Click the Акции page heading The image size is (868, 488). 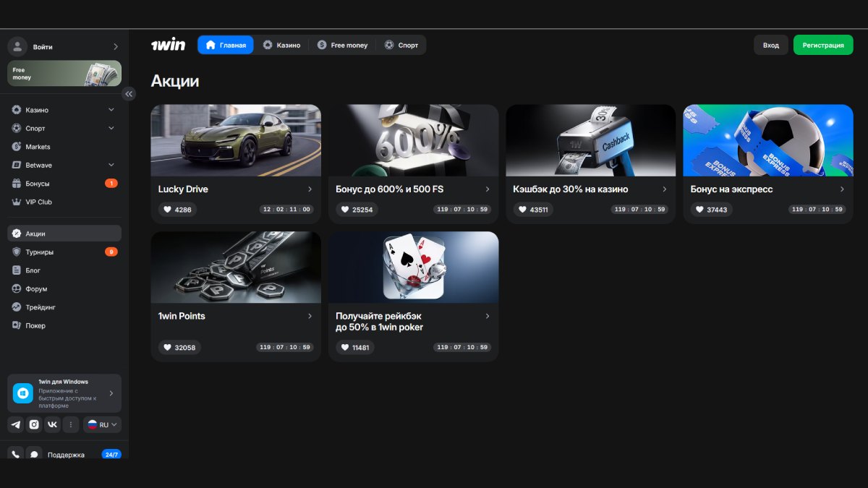point(175,81)
